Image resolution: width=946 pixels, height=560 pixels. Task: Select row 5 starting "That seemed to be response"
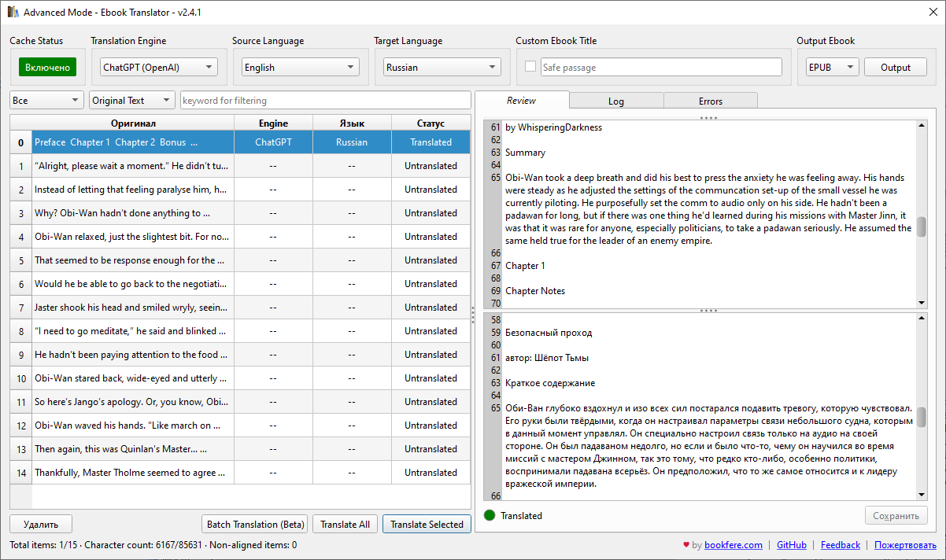130,260
